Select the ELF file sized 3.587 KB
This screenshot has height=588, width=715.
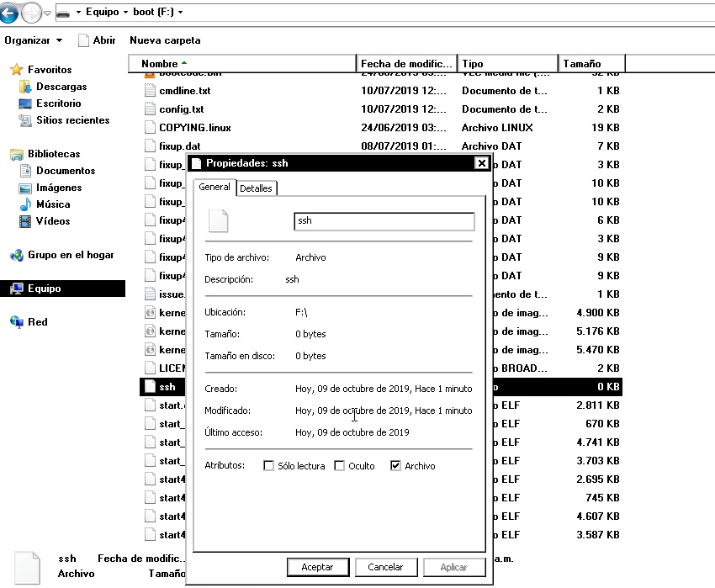click(x=150, y=535)
